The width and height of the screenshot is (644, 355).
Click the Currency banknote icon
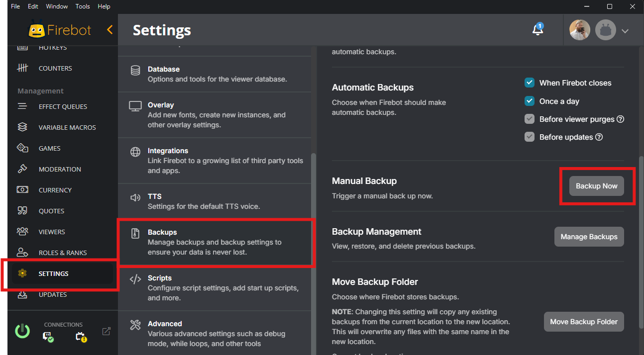[x=22, y=190]
